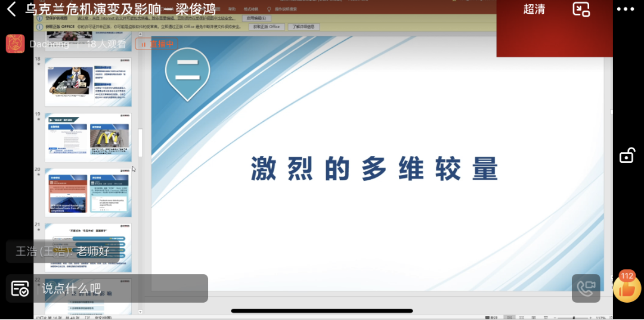Tap the back arrow to leave the live stream

pos(11,8)
